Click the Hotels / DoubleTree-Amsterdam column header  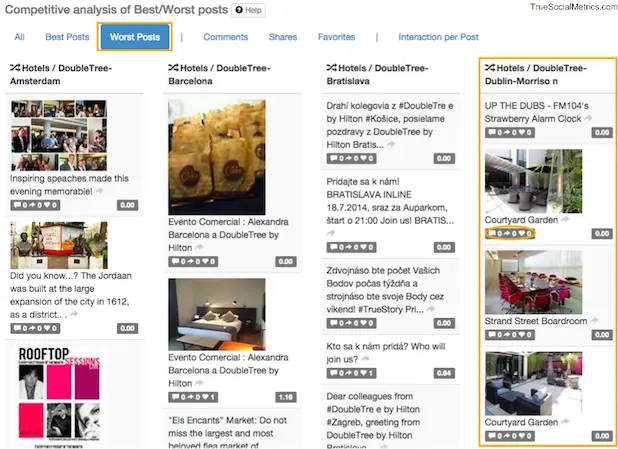(x=61, y=75)
